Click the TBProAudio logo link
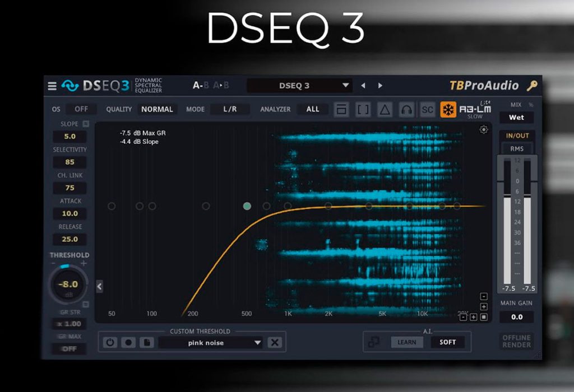Viewport: 574px width, 392px height. (x=484, y=86)
